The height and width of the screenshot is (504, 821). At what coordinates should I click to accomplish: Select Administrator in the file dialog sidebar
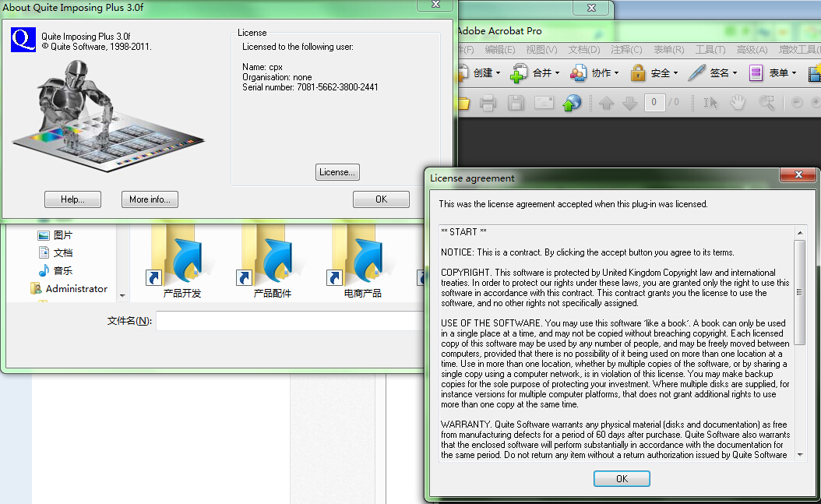69,288
